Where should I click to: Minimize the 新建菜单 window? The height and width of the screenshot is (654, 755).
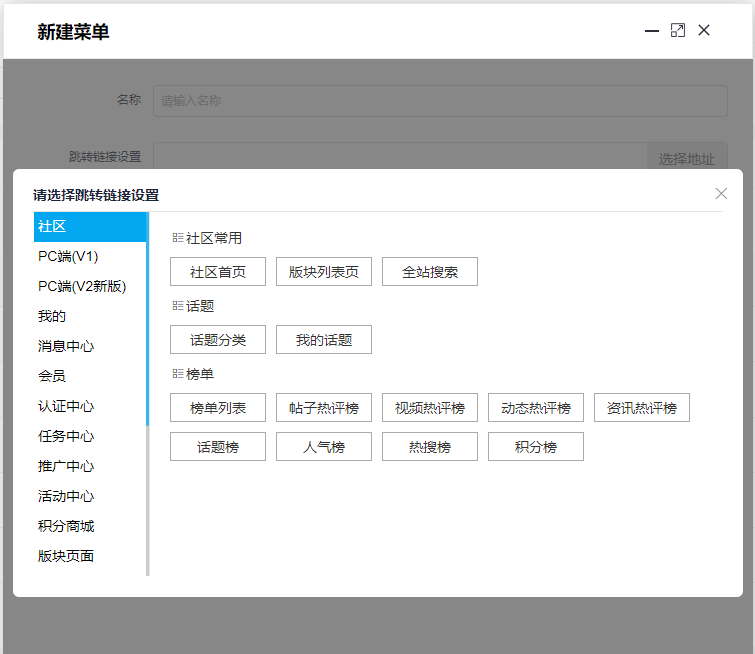pyautogui.click(x=651, y=31)
